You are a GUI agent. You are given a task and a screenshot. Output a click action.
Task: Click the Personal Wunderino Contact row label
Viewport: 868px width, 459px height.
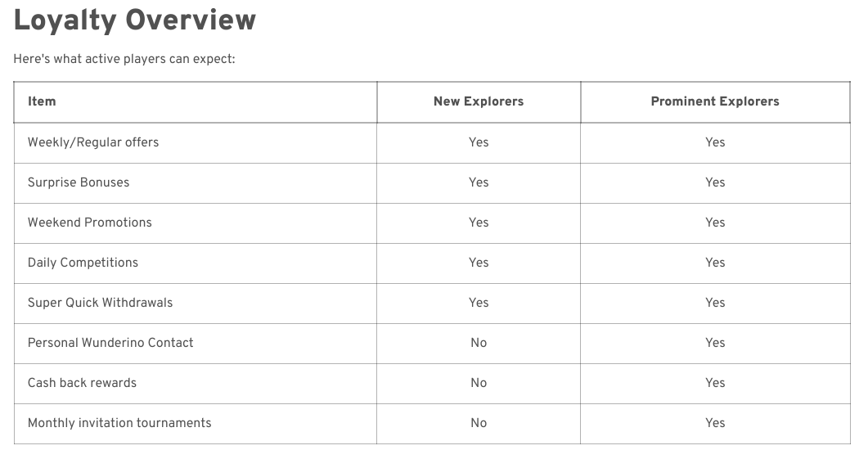(x=110, y=343)
